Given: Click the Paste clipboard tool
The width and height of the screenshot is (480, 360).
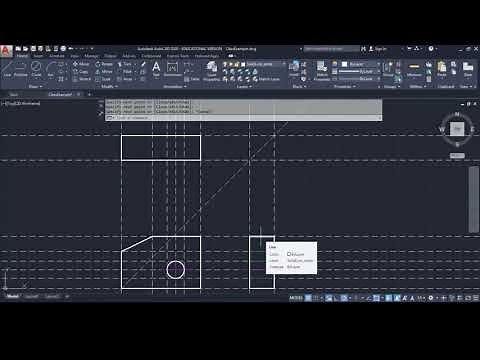Looking at the screenshot, I should click(x=442, y=69).
